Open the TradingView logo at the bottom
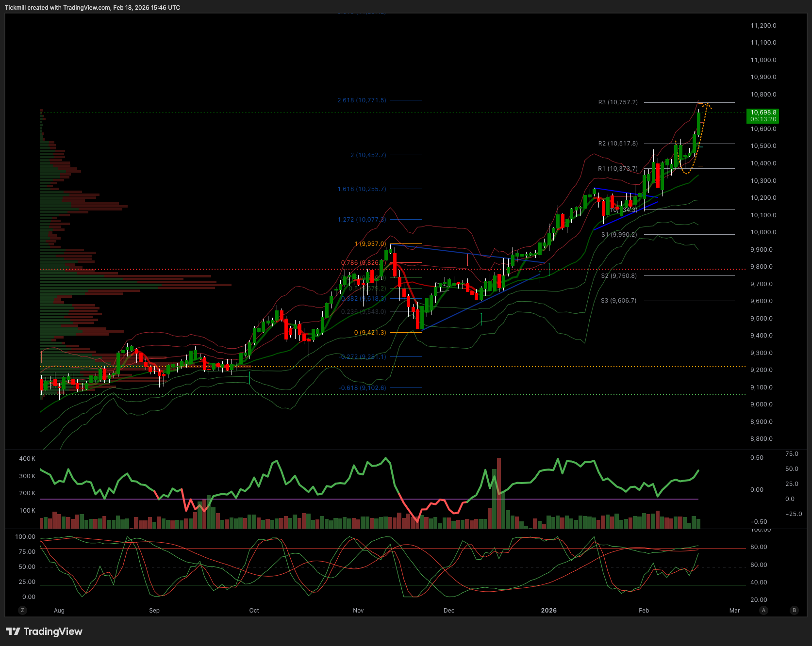812x646 pixels. pyautogui.click(x=44, y=631)
